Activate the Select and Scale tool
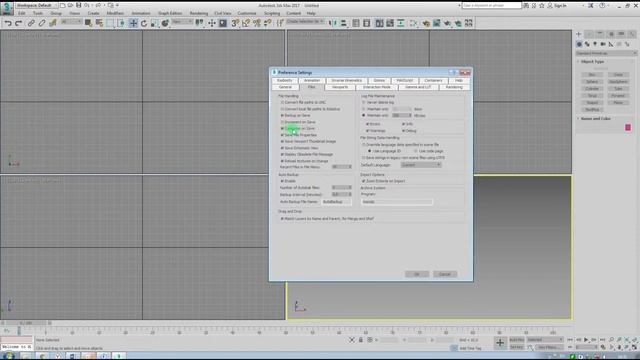 pos(154,23)
